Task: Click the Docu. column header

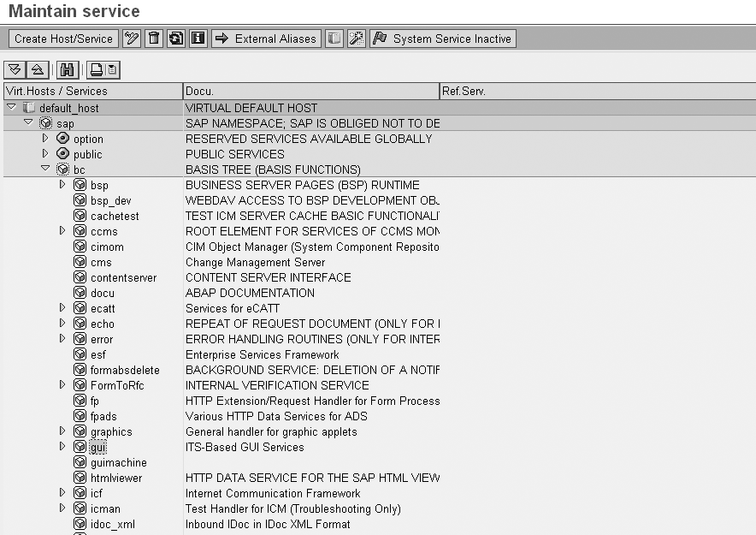Action: click(x=311, y=92)
